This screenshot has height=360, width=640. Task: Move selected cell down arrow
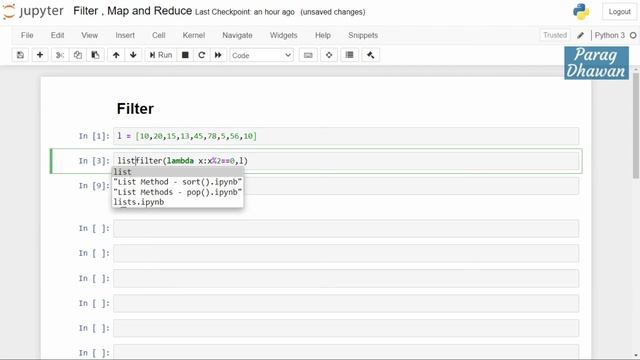[x=133, y=55]
